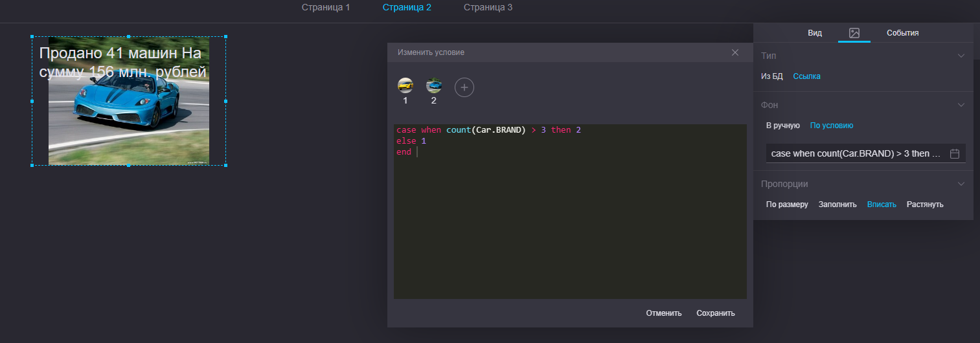Select Из БД image type
The height and width of the screenshot is (343, 980).
(771, 76)
